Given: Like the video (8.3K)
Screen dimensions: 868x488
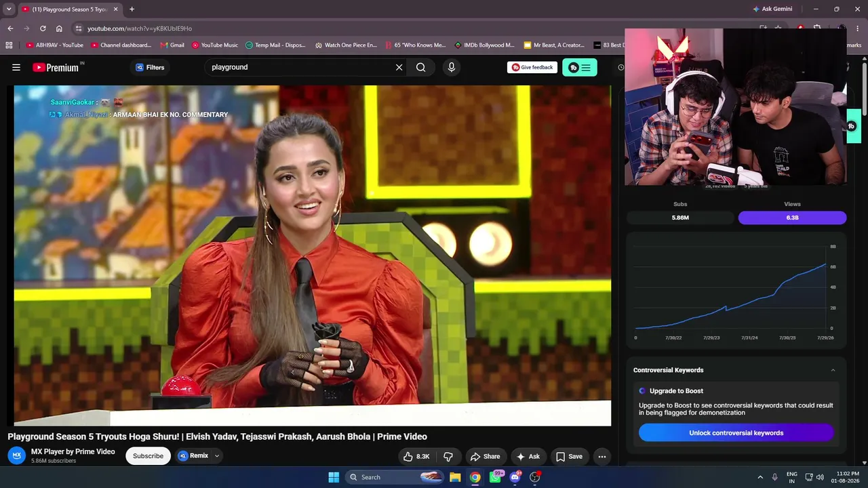Looking at the screenshot, I should coord(416,456).
